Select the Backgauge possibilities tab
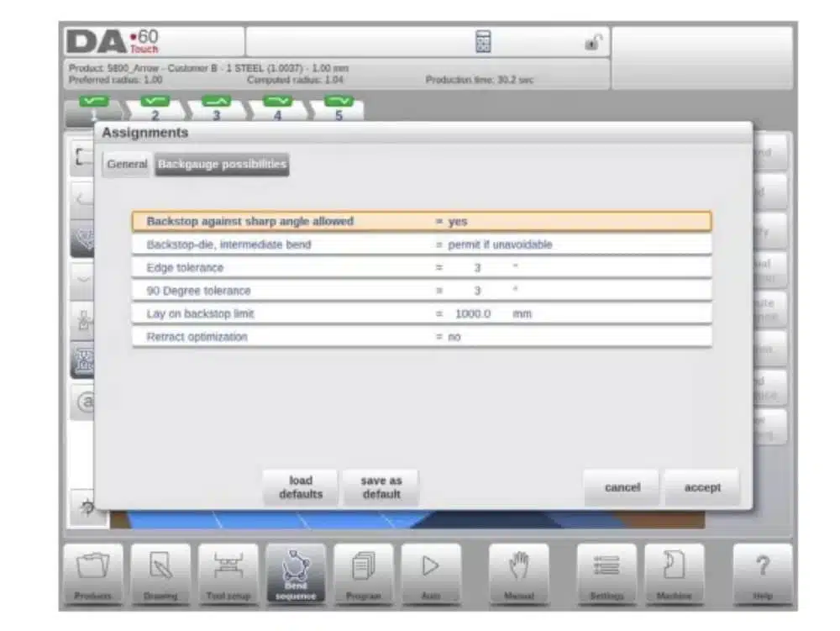Image resolution: width=840 pixels, height=631 pixels. tap(222, 165)
